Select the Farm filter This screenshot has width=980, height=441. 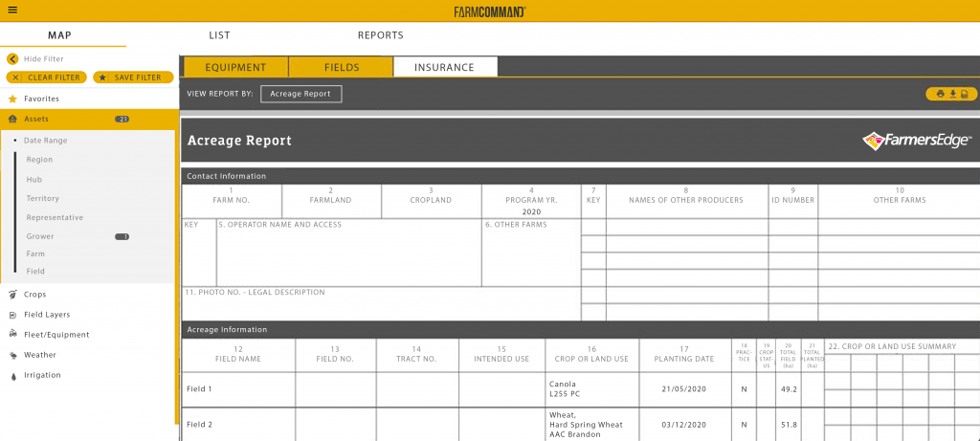[x=35, y=254]
